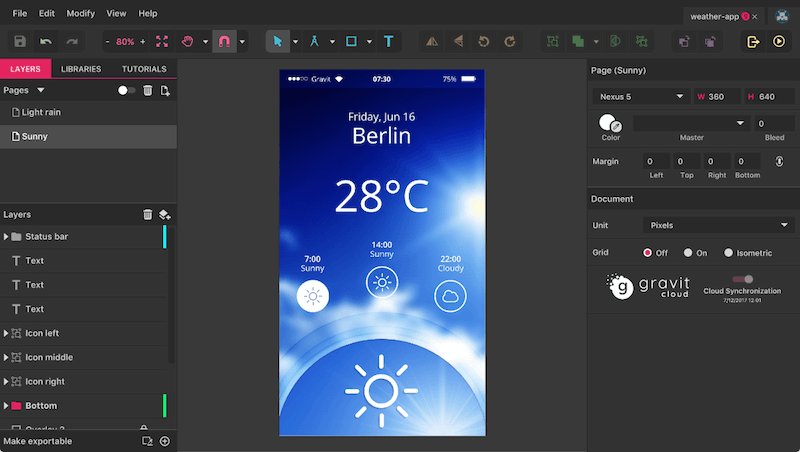Select the Sunny page
Image resolution: width=800 pixels, height=452 pixels.
(88, 137)
